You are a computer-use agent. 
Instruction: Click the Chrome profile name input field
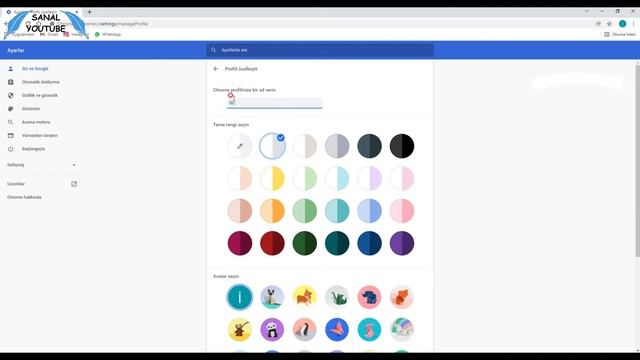point(275,103)
